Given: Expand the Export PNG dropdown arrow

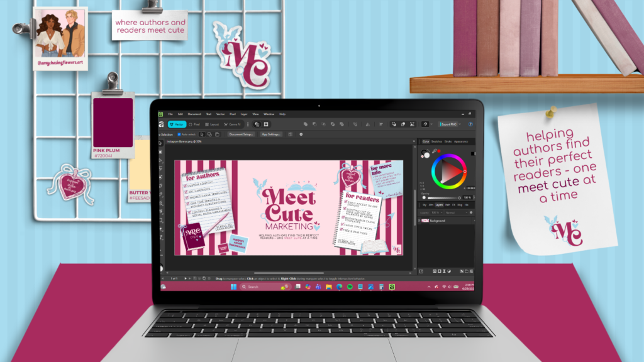Looking at the screenshot, I should pos(460,124).
